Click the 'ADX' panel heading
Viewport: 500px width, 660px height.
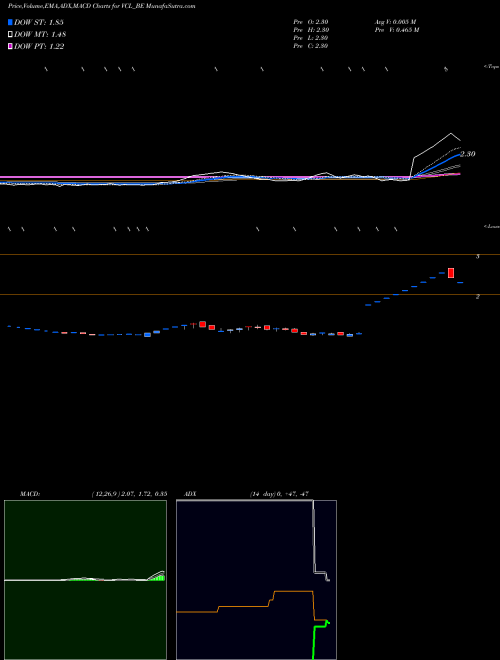190,494
